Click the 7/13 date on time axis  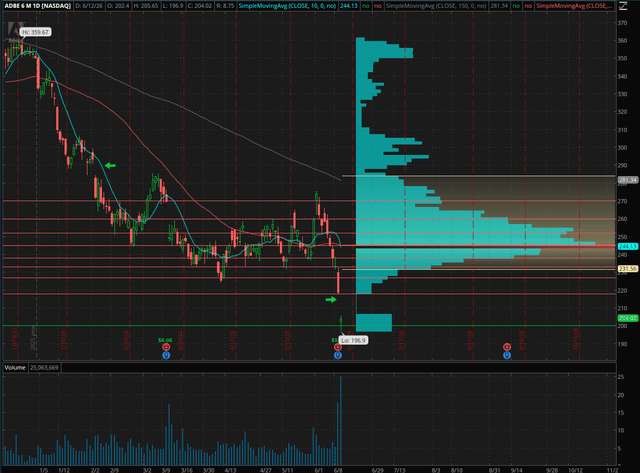tap(399, 470)
